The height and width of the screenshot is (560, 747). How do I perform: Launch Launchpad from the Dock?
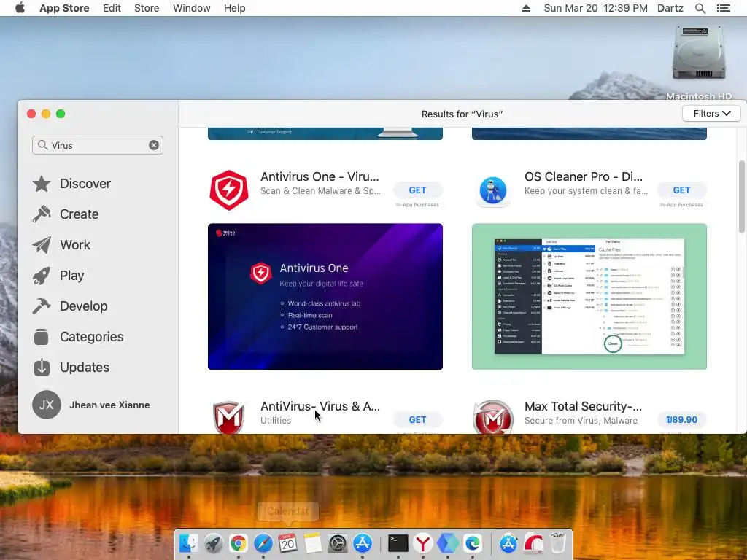214,543
